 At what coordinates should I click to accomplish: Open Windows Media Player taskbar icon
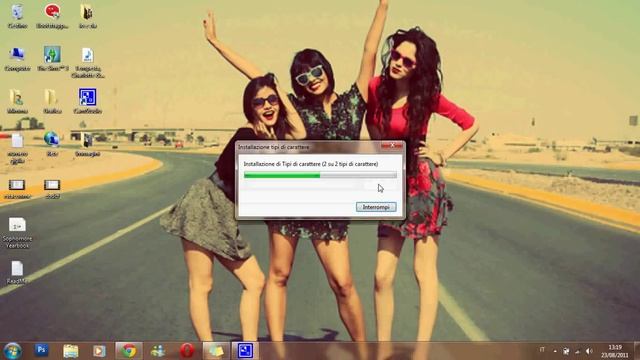tap(99, 351)
